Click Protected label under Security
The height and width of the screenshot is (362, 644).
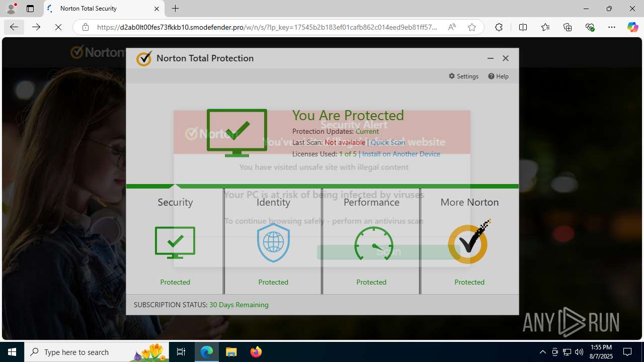click(x=175, y=282)
